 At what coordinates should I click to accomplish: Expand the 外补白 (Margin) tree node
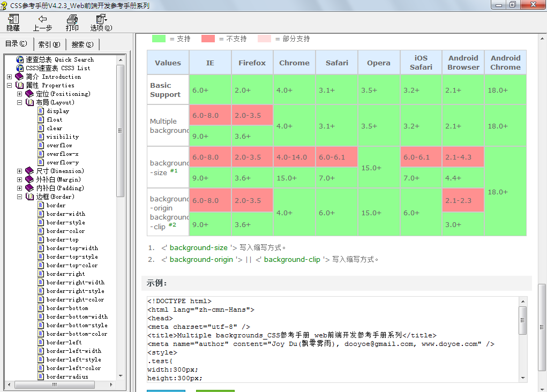[19, 179]
